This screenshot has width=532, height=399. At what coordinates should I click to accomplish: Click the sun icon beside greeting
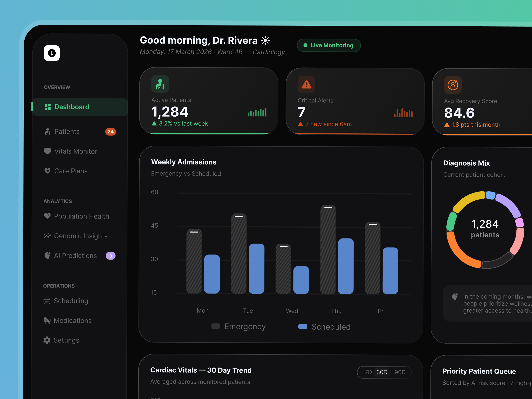265,40
